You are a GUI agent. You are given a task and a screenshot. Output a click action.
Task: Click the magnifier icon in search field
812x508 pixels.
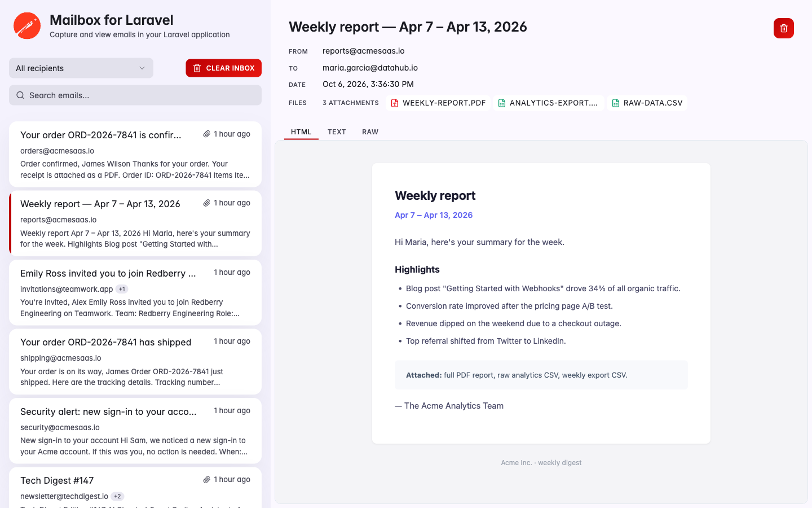(20, 95)
